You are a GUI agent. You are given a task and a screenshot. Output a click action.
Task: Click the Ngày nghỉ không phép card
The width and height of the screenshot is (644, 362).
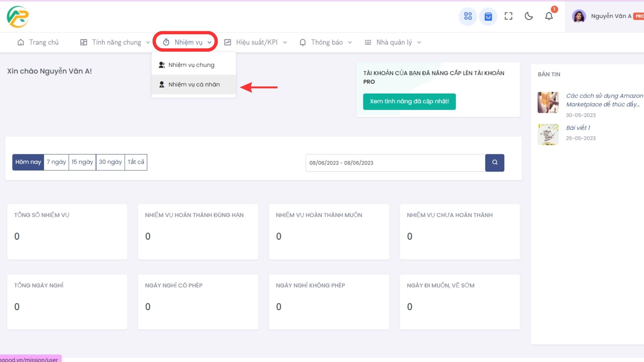(x=329, y=302)
